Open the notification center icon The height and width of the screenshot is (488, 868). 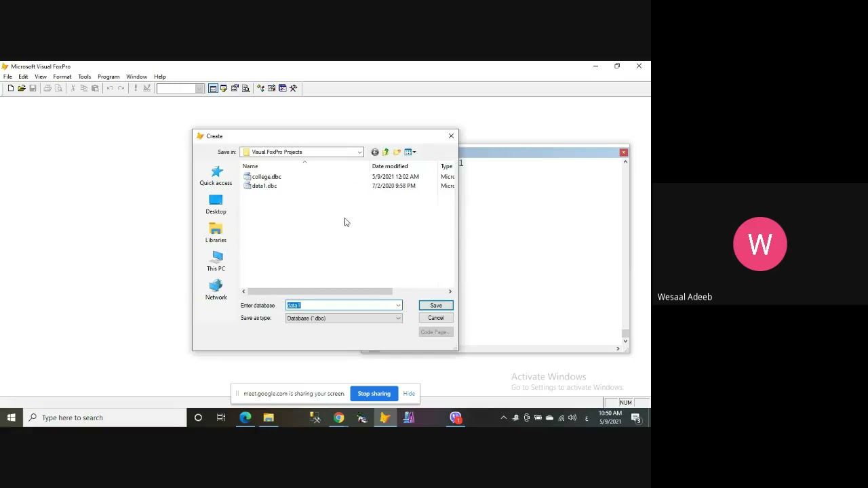[x=636, y=418]
